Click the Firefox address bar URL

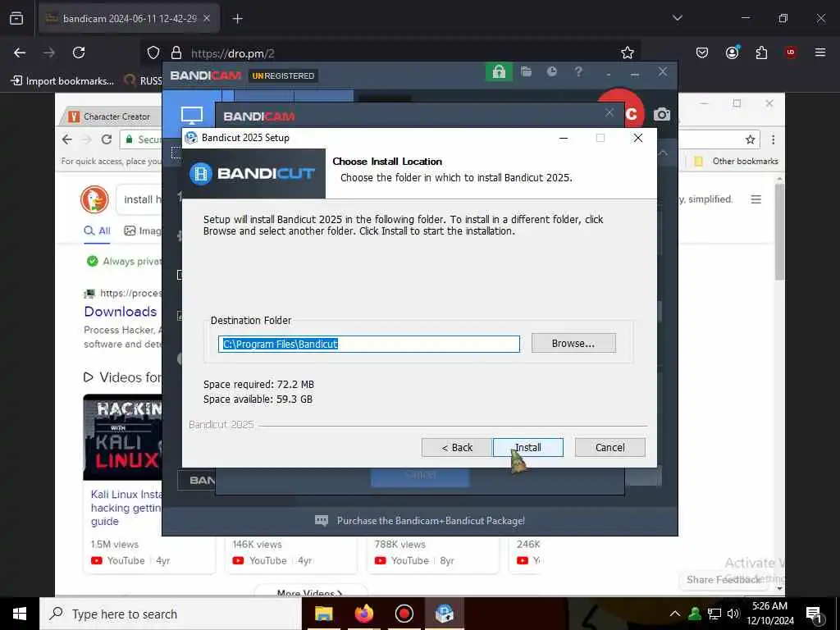click(232, 53)
